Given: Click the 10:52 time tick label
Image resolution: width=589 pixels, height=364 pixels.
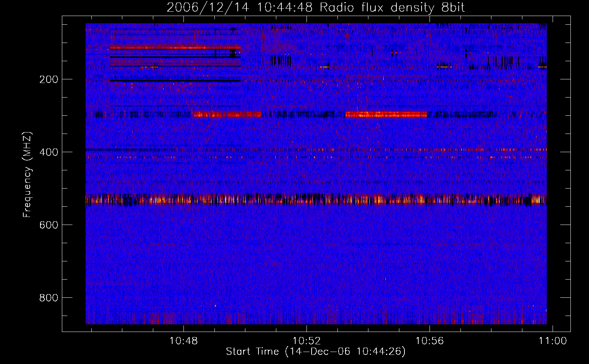Looking at the screenshot, I should click(x=307, y=341).
